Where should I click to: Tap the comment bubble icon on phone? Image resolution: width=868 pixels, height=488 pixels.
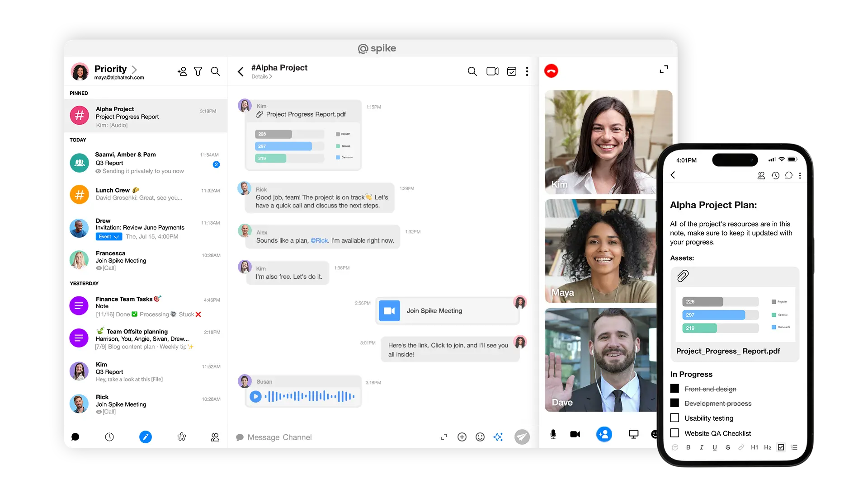point(789,175)
